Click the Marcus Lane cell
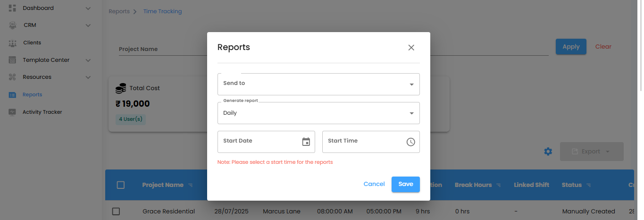 click(282, 212)
